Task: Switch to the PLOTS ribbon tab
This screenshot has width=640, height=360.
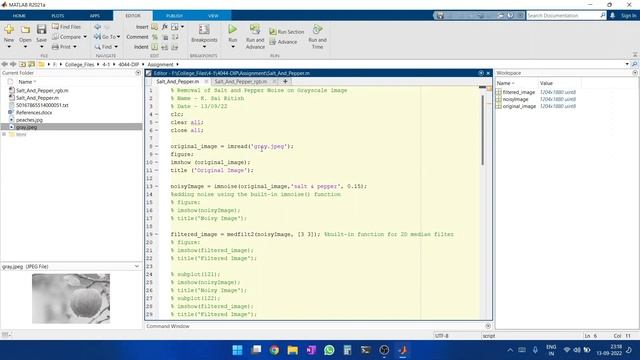Action: pos(58,16)
